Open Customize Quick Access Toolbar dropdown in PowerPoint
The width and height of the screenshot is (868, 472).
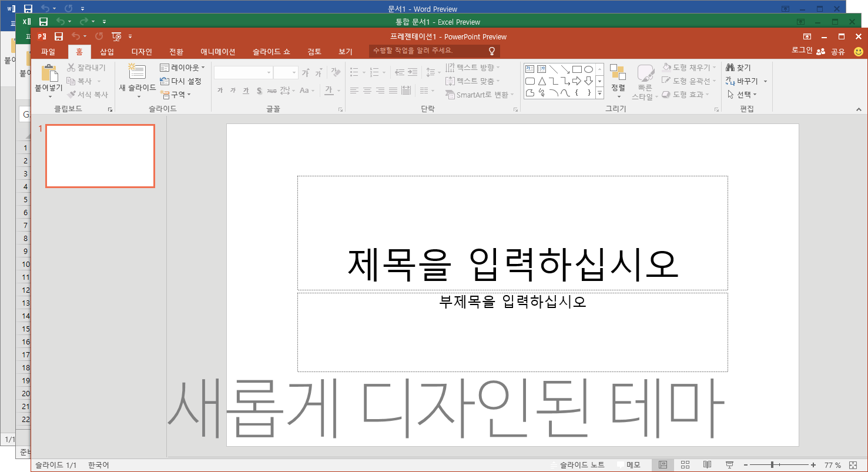point(130,36)
